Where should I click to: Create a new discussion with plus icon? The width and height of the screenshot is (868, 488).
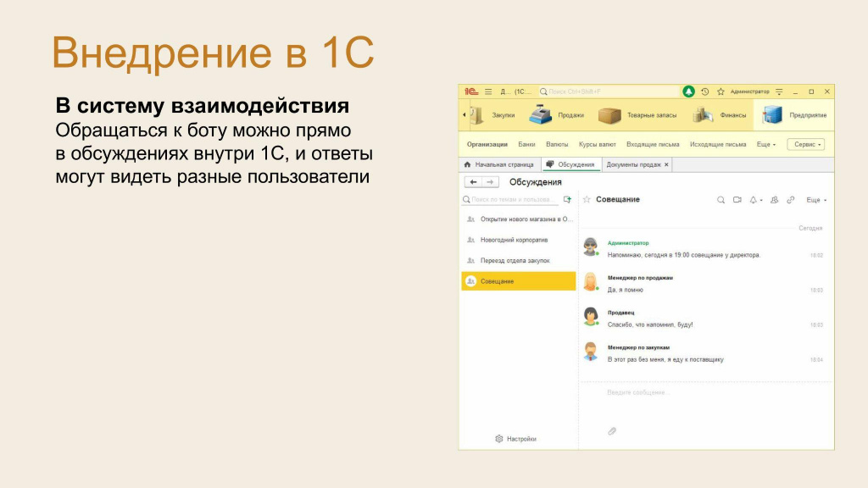coord(567,200)
